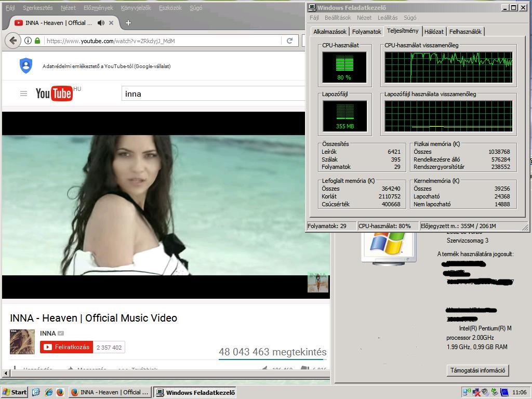Open the Könyvjelzők menu in Firefox
The image size is (532, 399).
pos(136,7)
